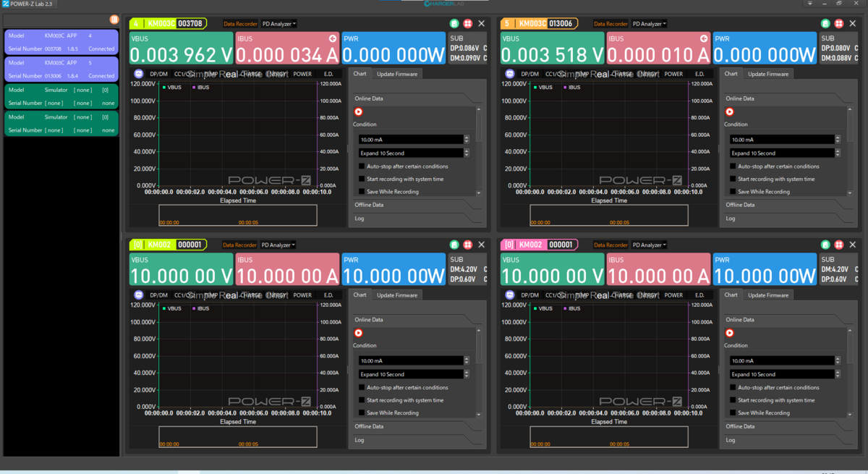
Task: Click the orange list icon above device list
Action: pos(114,20)
